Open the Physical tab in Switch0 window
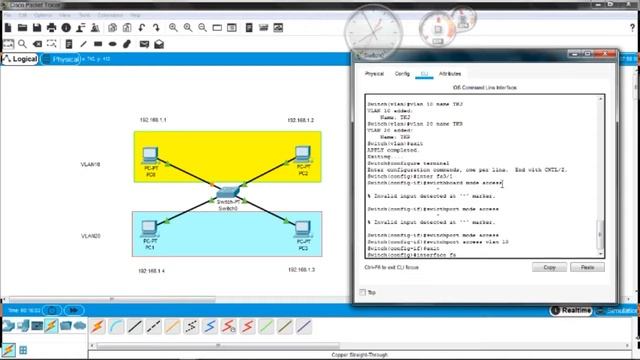 [x=374, y=74]
